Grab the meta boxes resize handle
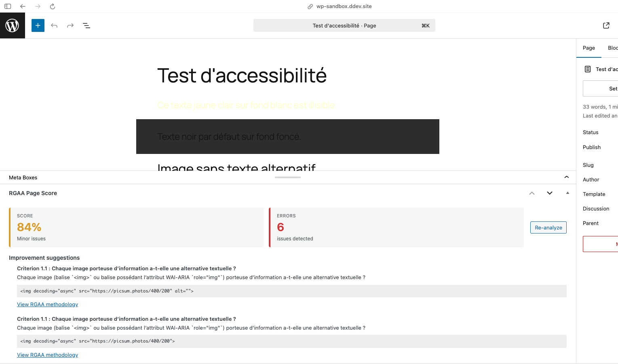The image size is (618, 364). 288,177
